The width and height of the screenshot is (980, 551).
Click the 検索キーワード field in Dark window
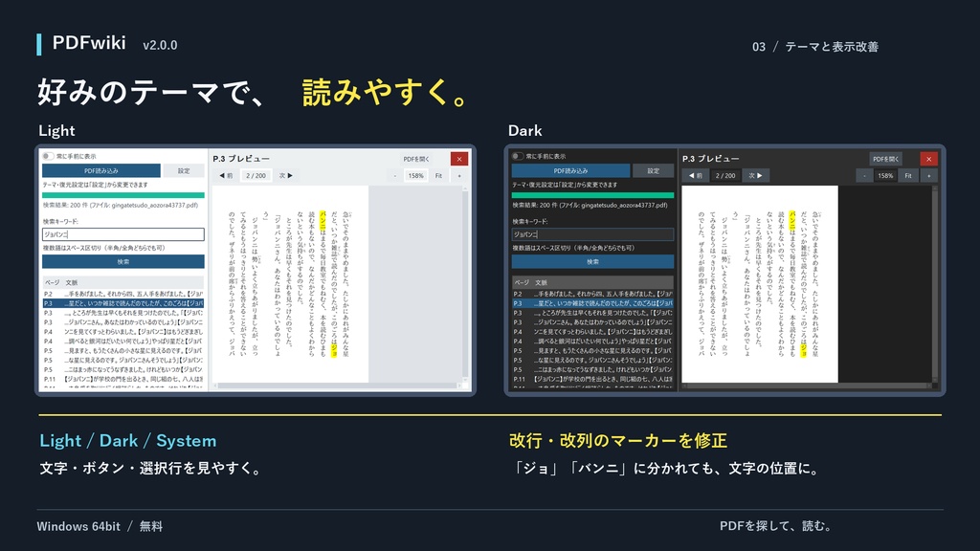tap(592, 234)
